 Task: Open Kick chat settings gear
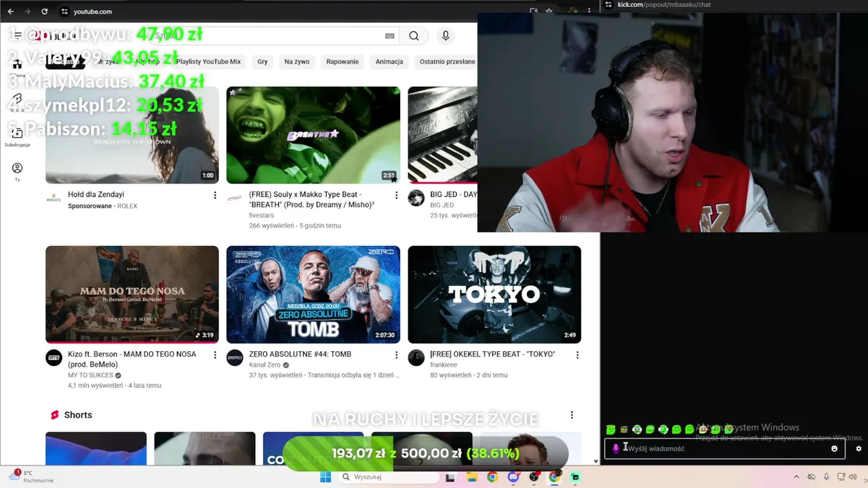[x=859, y=448]
